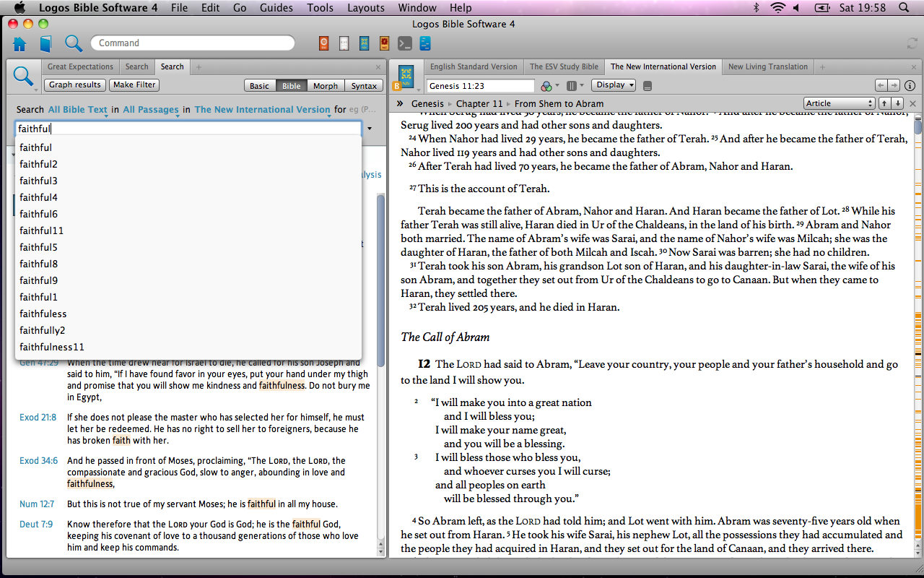This screenshot has height=578, width=924.
Task: Click the refresh sync icon
Action: (x=912, y=43)
